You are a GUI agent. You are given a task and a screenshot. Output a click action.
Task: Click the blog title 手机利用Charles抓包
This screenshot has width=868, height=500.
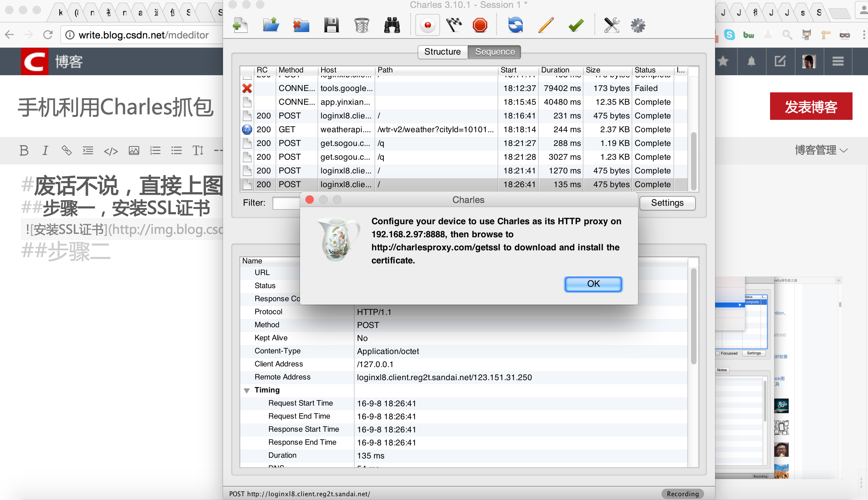(116, 107)
